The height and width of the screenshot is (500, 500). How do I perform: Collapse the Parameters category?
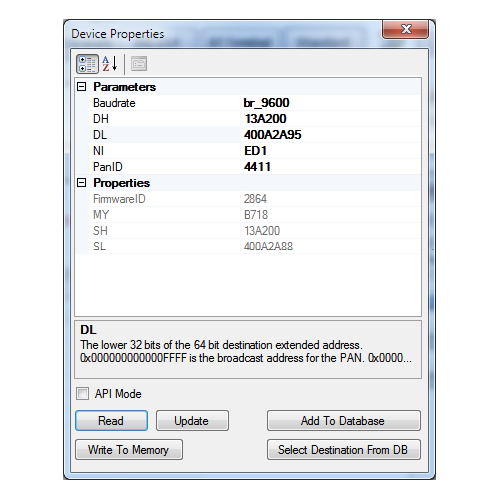tap(82, 87)
